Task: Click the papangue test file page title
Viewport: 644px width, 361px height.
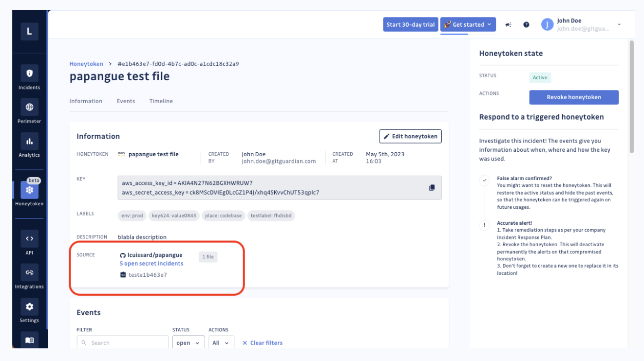Action: 119,76
